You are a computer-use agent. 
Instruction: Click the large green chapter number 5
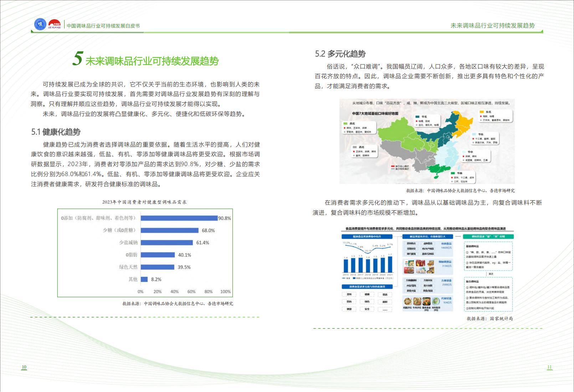pos(77,59)
